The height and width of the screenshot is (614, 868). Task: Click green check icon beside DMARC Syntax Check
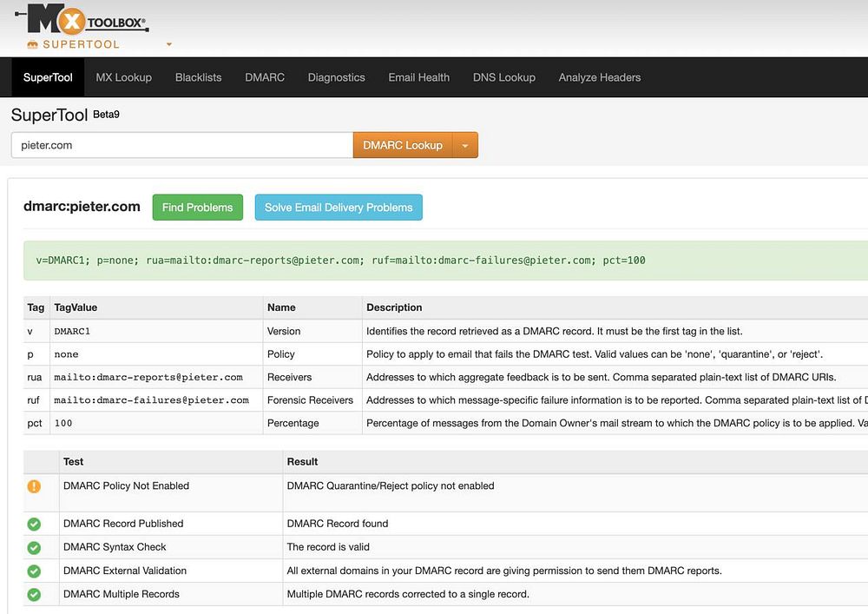tap(34, 548)
